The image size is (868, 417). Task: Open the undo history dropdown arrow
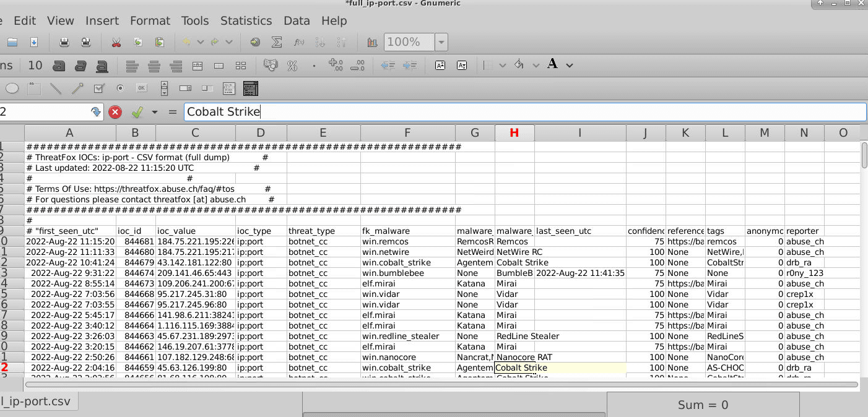pyautogui.click(x=201, y=42)
